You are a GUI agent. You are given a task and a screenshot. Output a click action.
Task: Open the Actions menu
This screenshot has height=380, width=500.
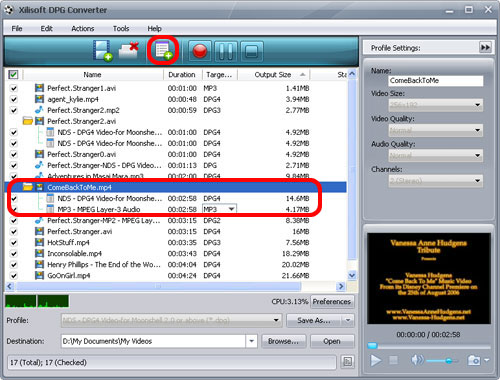click(82, 29)
